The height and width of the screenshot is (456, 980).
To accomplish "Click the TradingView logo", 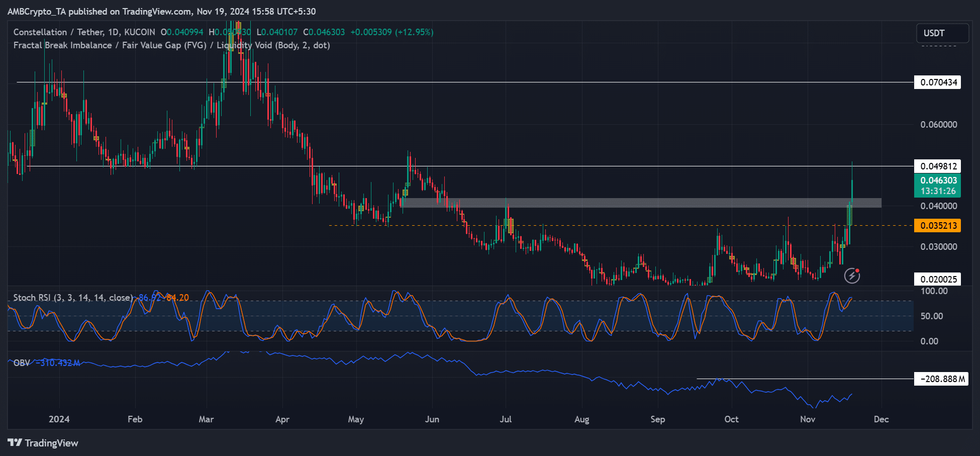I will point(43,443).
